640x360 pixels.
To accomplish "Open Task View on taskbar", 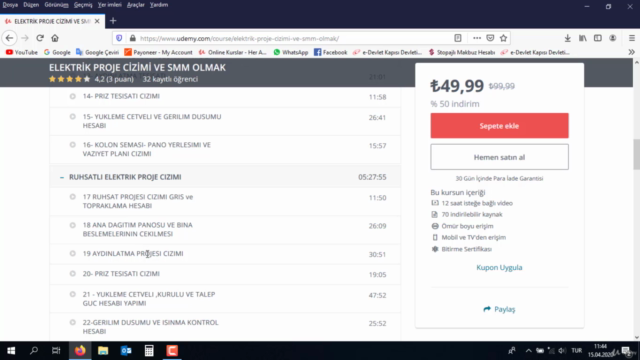I will (x=56, y=351).
